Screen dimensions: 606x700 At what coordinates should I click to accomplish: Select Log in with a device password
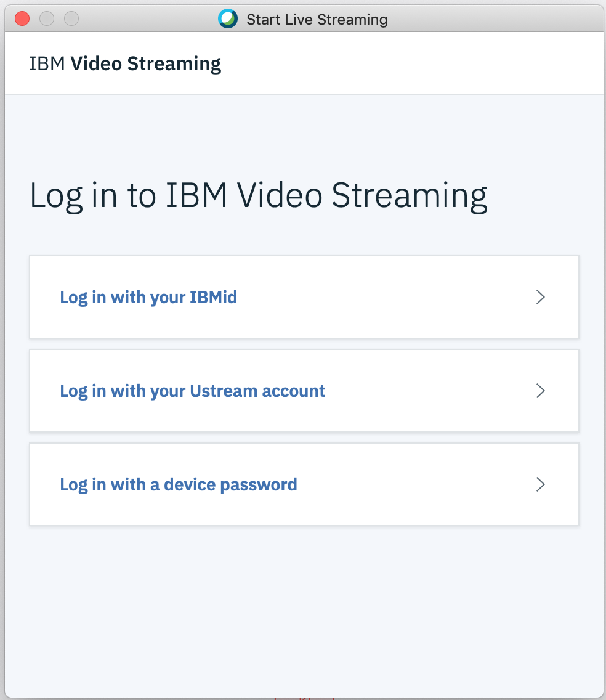[x=304, y=484]
